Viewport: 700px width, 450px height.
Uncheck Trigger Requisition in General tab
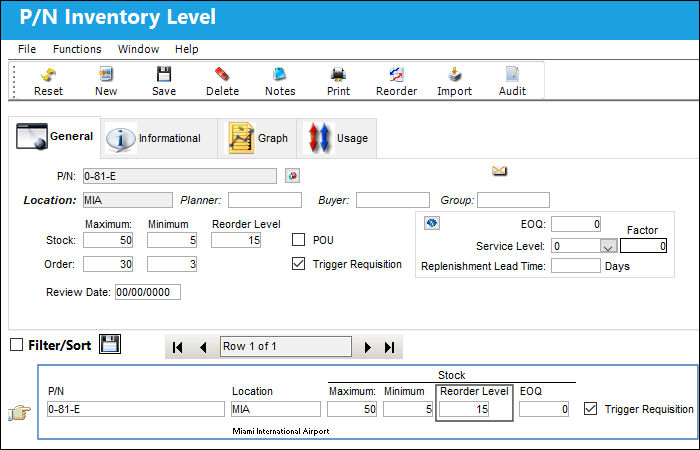pyautogui.click(x=298, y=263)
